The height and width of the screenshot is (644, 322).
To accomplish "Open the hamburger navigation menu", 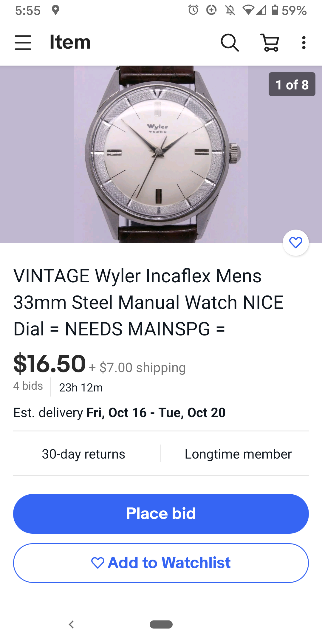I will click(x=23, y=42).
